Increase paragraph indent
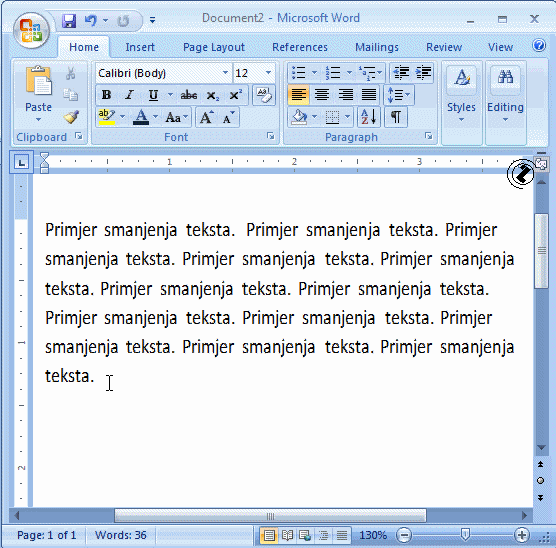 [x=423, y=73]
